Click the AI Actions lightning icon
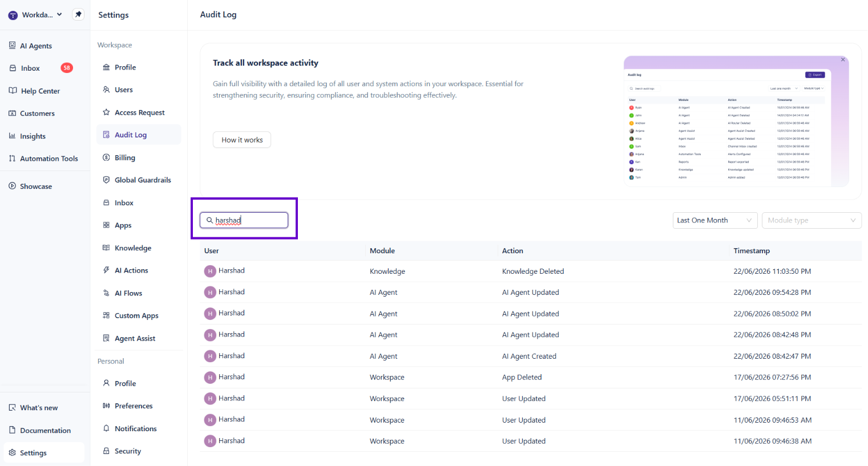This screenshot has height=466, width=868. coord(106,270)
